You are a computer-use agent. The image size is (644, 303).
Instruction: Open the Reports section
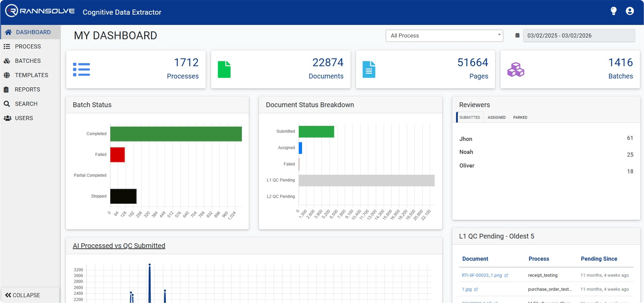point(27,89)
